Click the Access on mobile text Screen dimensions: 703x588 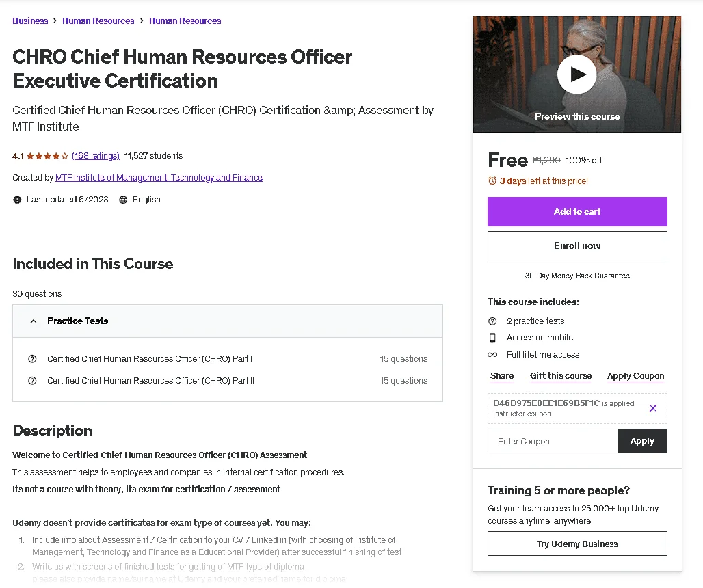[540, 338]
